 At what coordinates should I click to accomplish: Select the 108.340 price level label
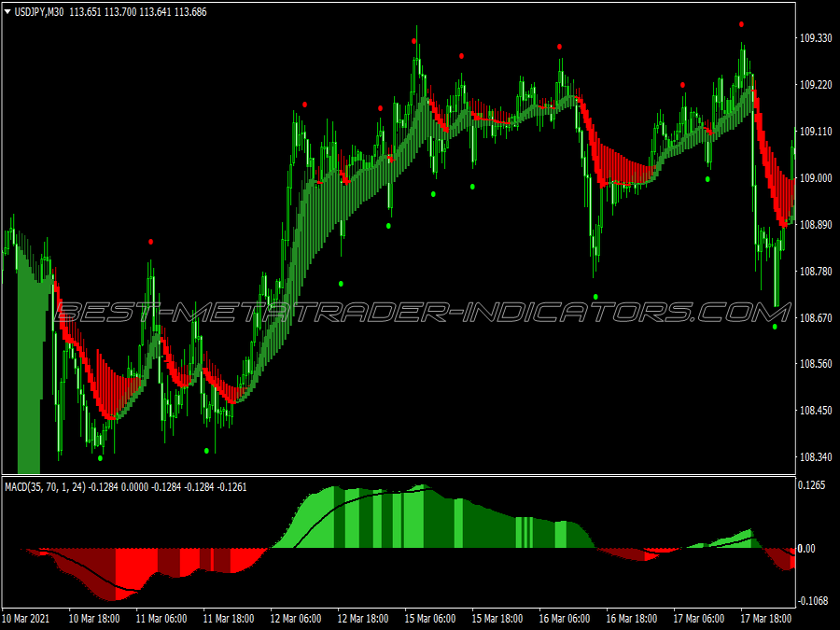pyautogui.click(x=816, y=457)
